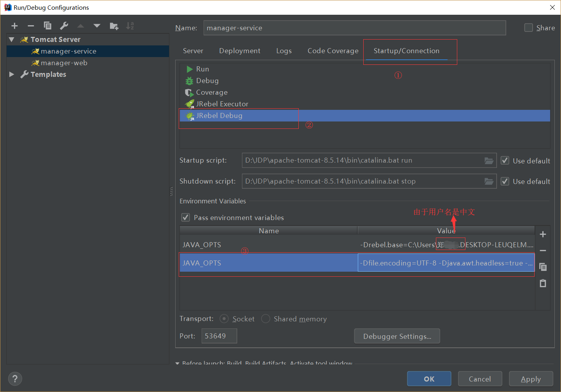Viewport: 561px width, 392px height.
Task: Toggle the Share checkbox
Action: (528, 28)
